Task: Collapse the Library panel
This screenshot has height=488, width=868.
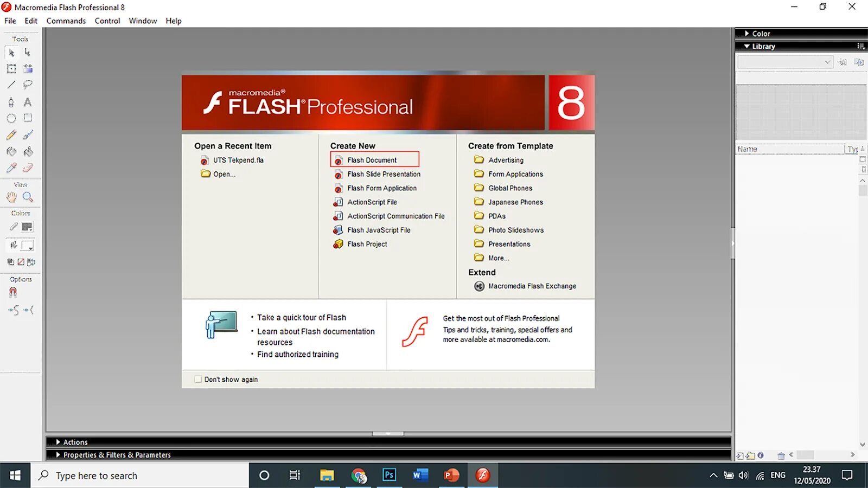Action: click(x=747, y=47)
